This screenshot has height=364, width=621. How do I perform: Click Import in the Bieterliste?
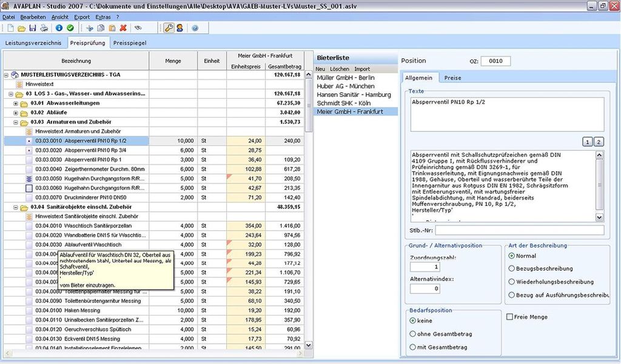click(x=362, y=69)
